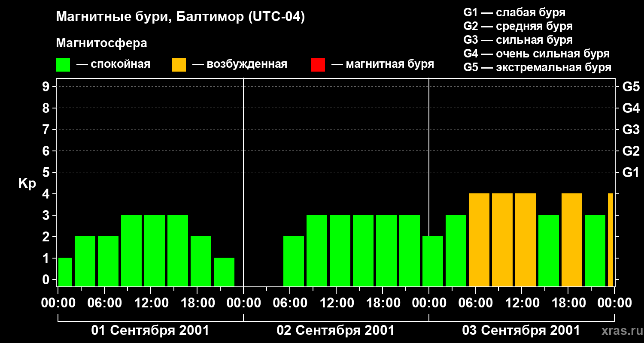Click the 'G4' label on the right axis
Viewport: 644px width, 343px height.
coord(631,108)
